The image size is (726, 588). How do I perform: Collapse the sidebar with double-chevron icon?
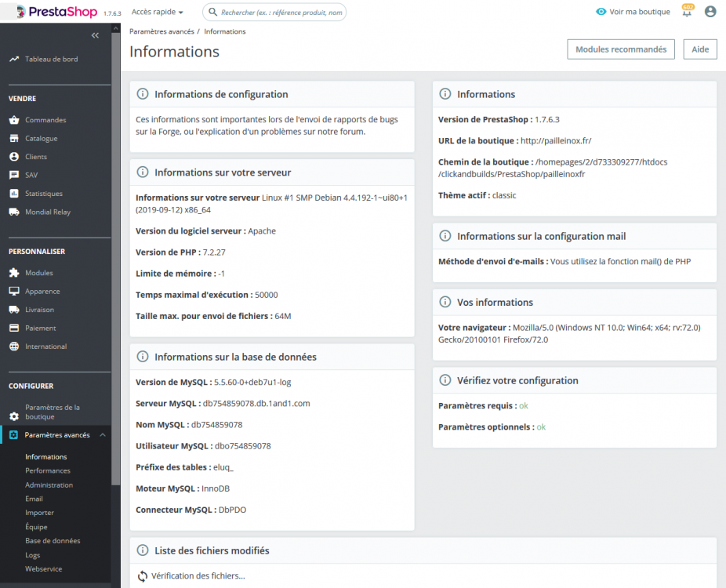[95, 35]
